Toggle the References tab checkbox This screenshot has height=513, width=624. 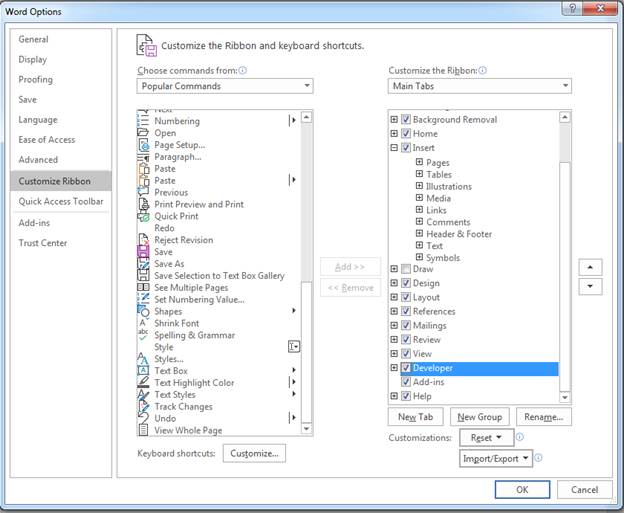[406, 311]
